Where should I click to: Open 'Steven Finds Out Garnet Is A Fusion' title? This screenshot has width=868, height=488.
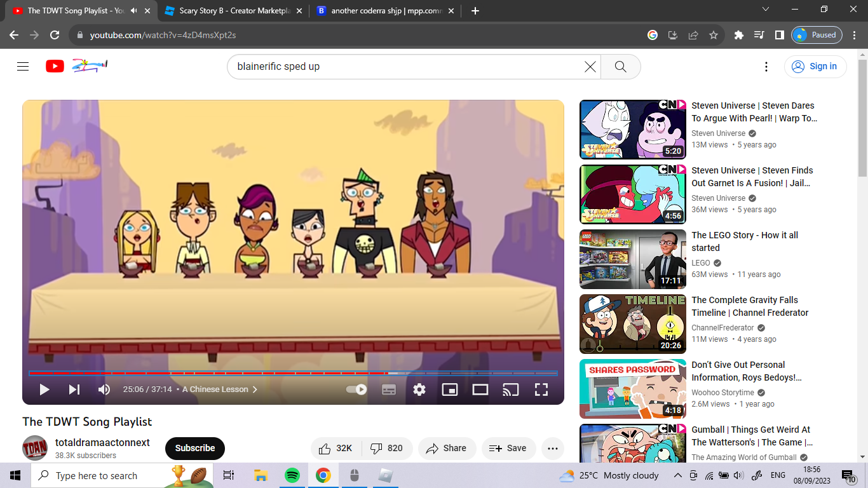pyautogui.click(x=752, y=177)
